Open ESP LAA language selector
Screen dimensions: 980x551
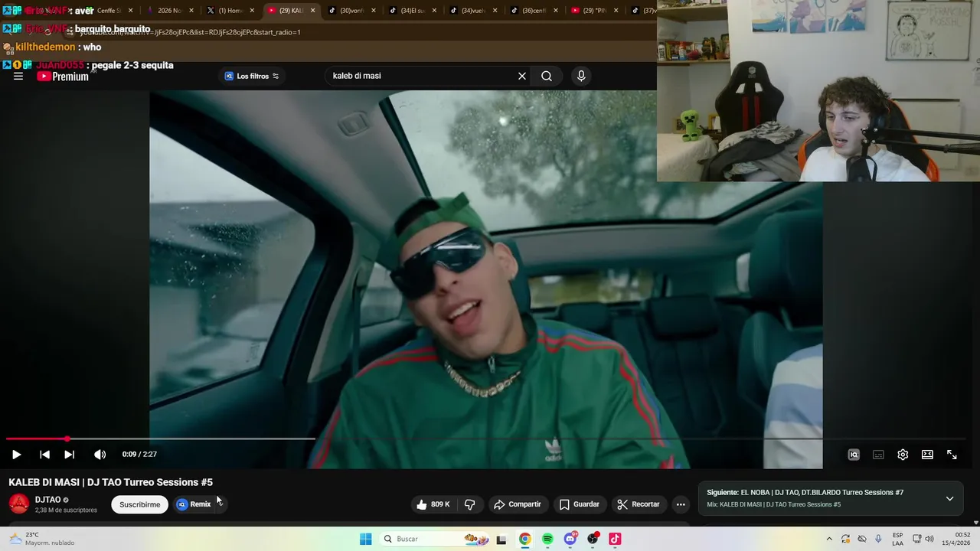click(x=897, y=539)
